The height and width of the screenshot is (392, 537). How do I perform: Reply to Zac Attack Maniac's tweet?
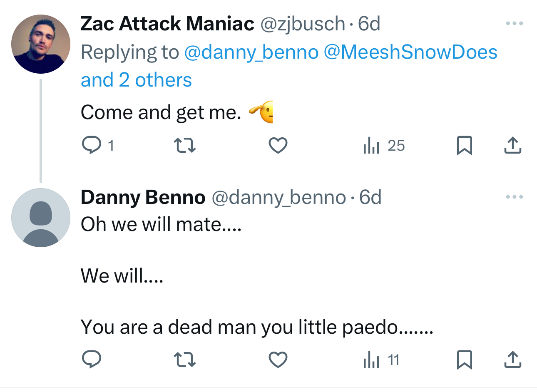tap(92, 146)
